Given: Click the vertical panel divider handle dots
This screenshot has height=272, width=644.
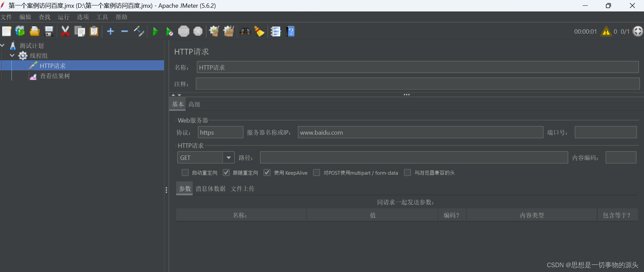Looking at the screenshot, I should 166,190.
